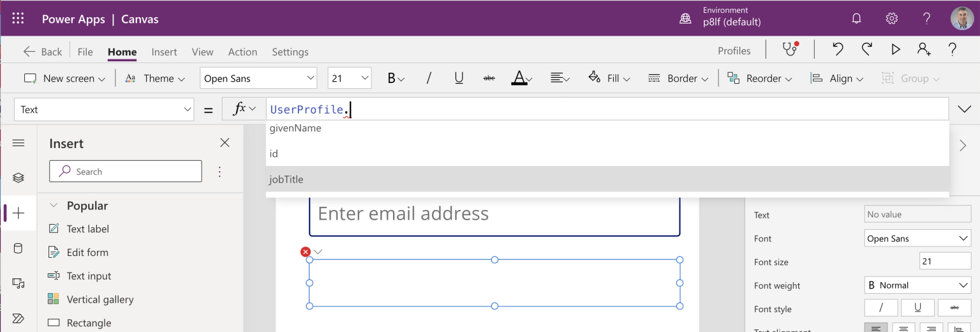Open the font size 21 dropdown
Screen dimensions: 980x332
pyautogui.click(x=350, y=78)
